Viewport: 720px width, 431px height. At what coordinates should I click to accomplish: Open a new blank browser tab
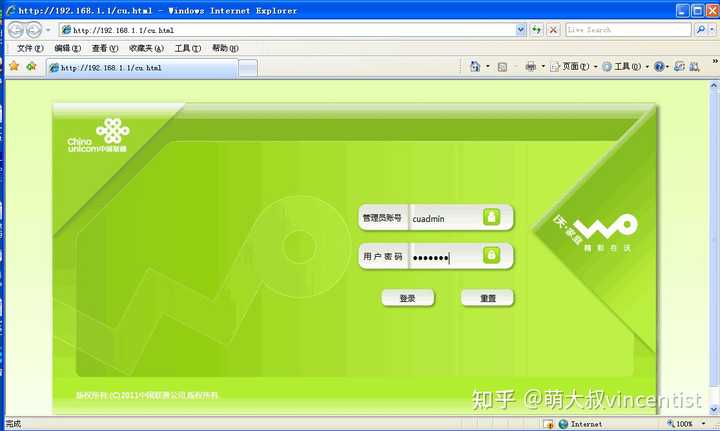[248, 68]
